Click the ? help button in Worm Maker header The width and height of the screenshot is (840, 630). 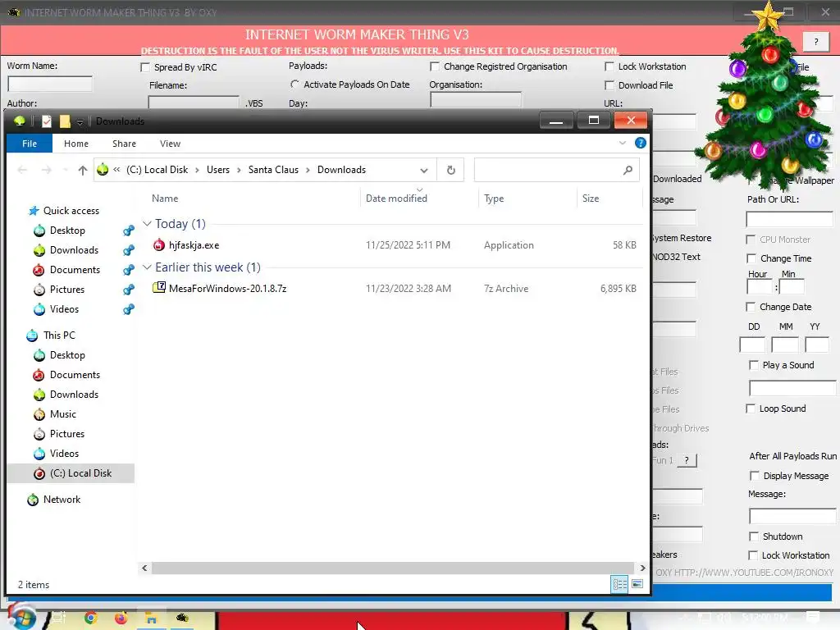816,41
